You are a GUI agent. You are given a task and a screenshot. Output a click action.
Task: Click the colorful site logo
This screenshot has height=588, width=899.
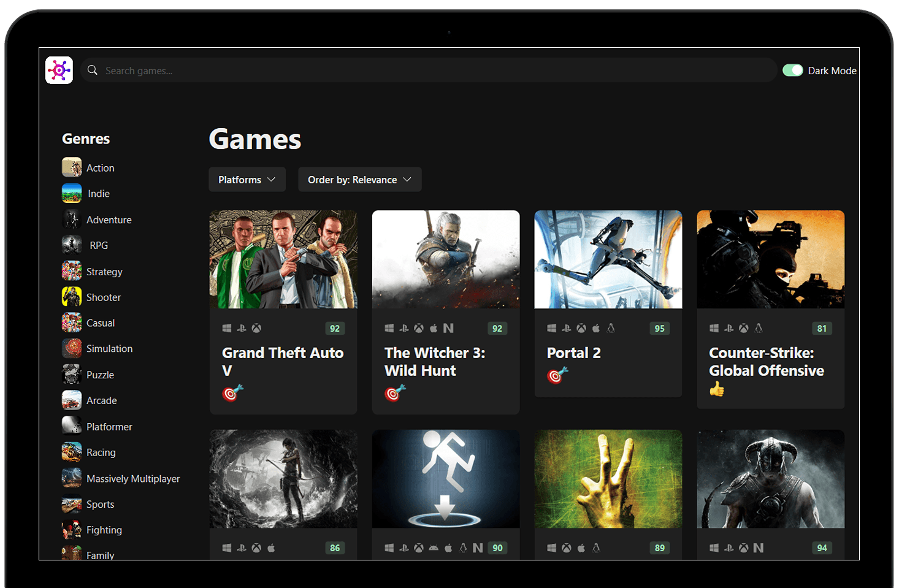point(59,70)
